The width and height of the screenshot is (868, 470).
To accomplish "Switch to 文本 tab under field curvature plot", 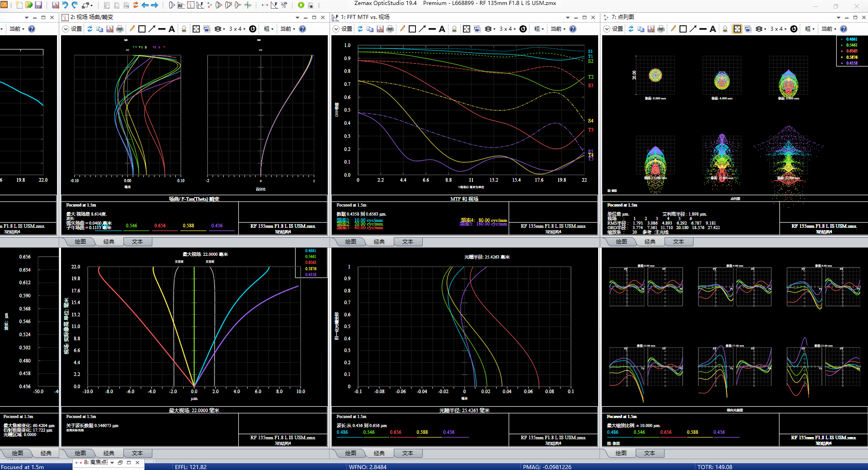I will (x=137, y=242).
